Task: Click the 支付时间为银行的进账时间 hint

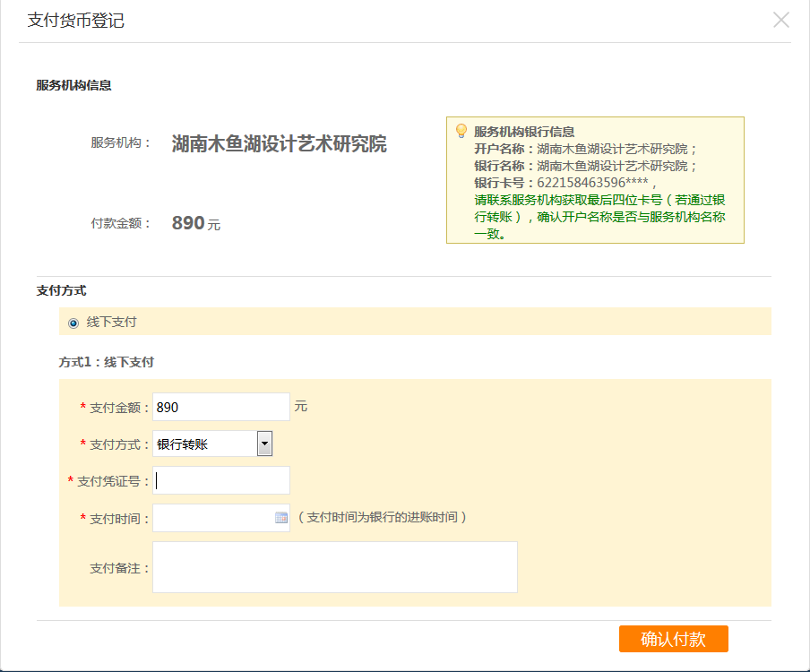Action: coord(383,517)
